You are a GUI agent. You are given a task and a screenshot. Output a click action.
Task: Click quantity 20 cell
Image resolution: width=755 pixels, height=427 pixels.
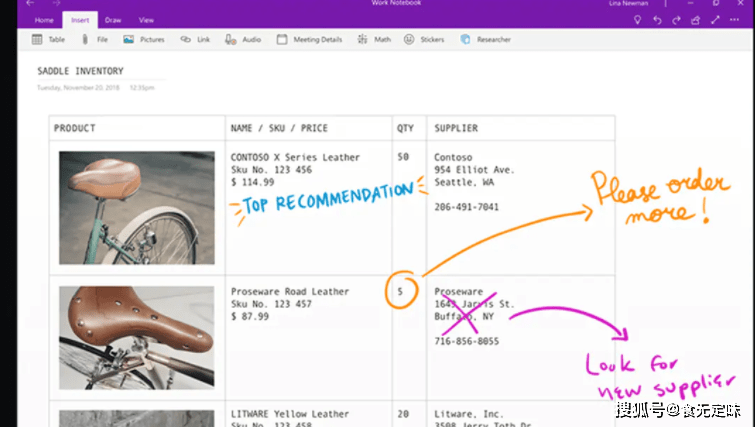point(403,414)
